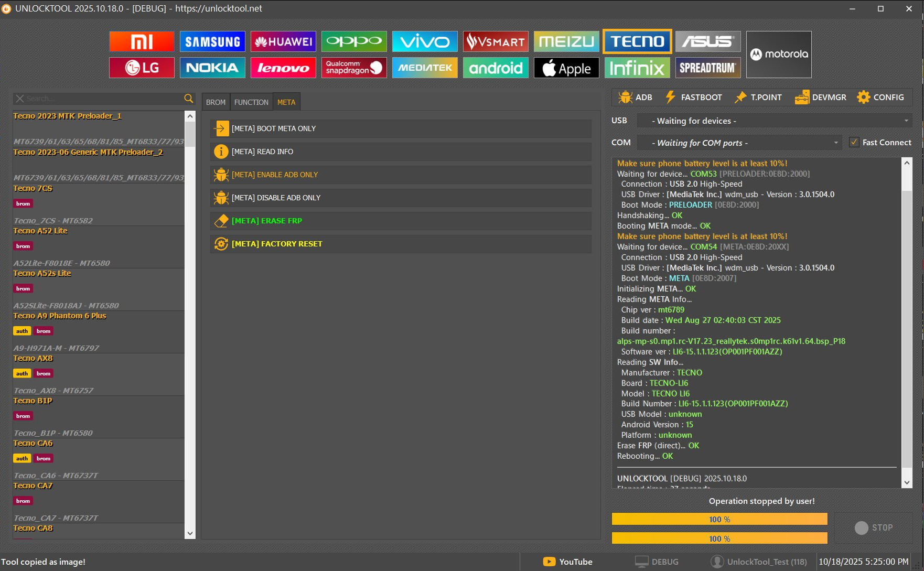924x571 pixels.
Task: Click the search magnifier icon
Action: click(x=188, y=98)
